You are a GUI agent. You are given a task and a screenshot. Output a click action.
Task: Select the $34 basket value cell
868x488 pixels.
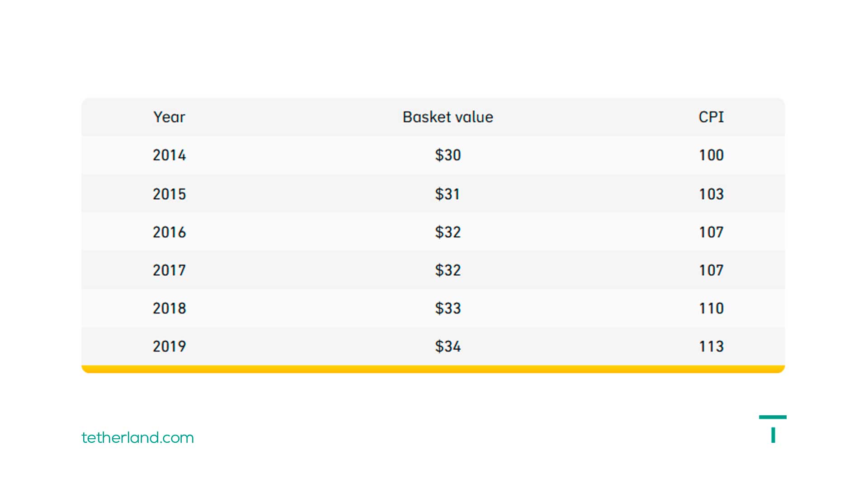pyautogui.click(x=448, y=347)
